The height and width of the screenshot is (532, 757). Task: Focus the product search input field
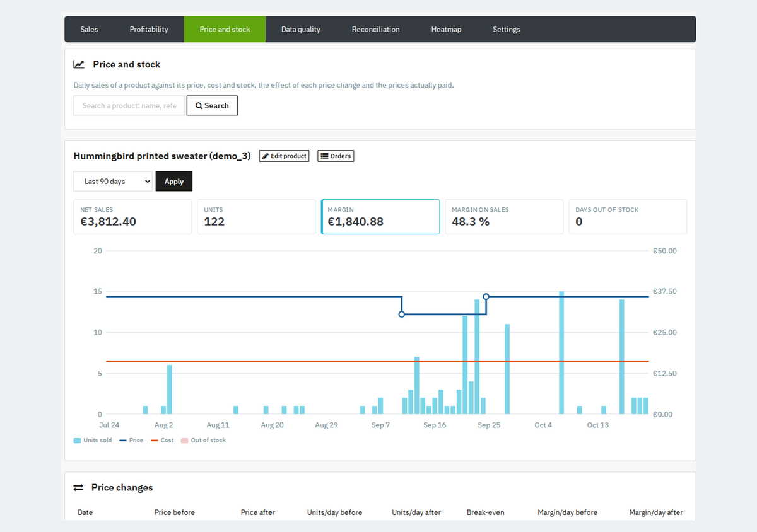[129, 106]
